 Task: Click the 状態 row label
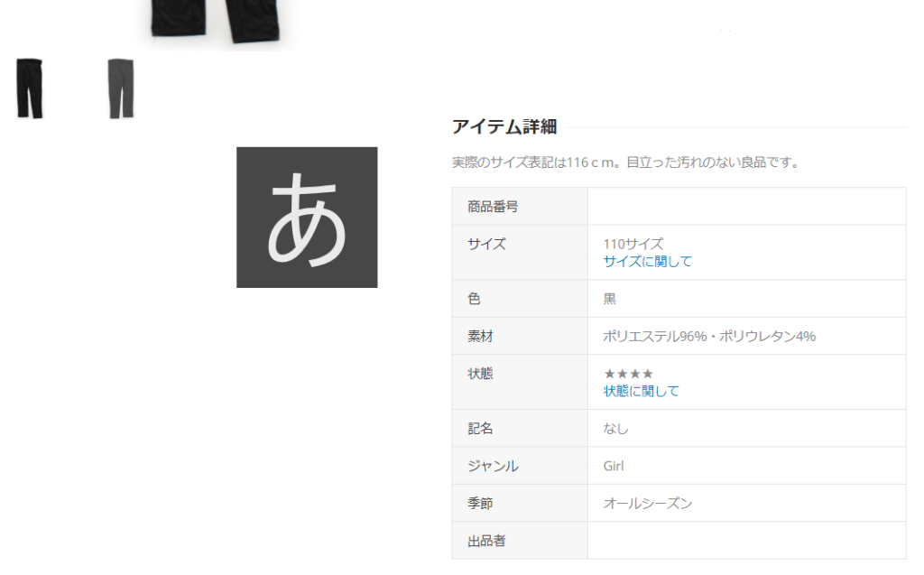(x=480, y=374)
